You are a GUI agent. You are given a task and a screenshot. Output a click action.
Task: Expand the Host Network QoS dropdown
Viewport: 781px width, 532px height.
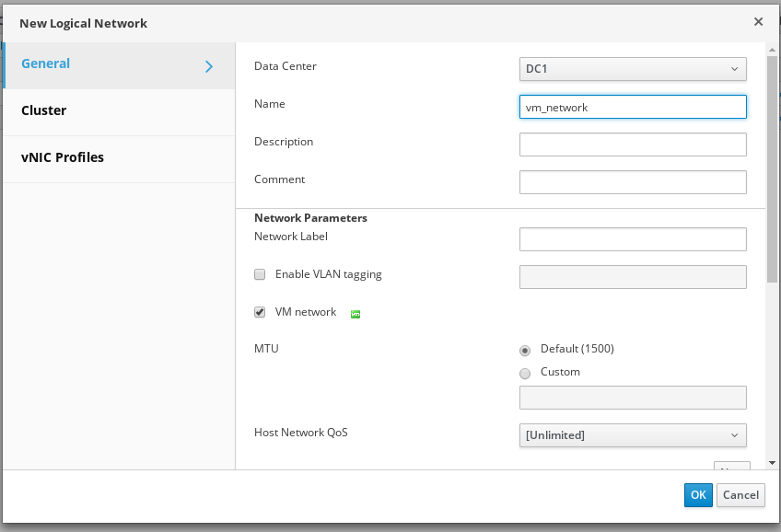click(x=632, y=435)
